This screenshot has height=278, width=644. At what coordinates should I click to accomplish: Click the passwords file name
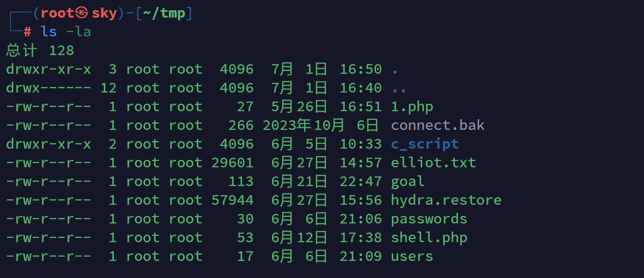[x=429, y=219]
